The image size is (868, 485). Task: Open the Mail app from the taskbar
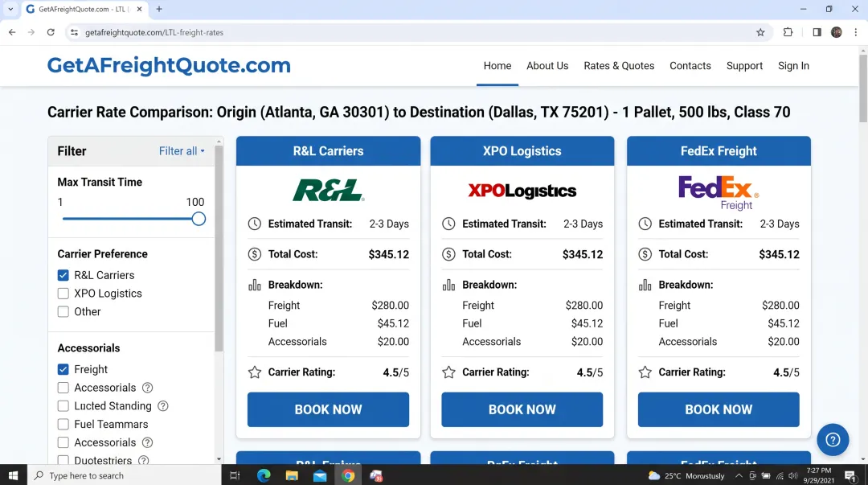320,475
